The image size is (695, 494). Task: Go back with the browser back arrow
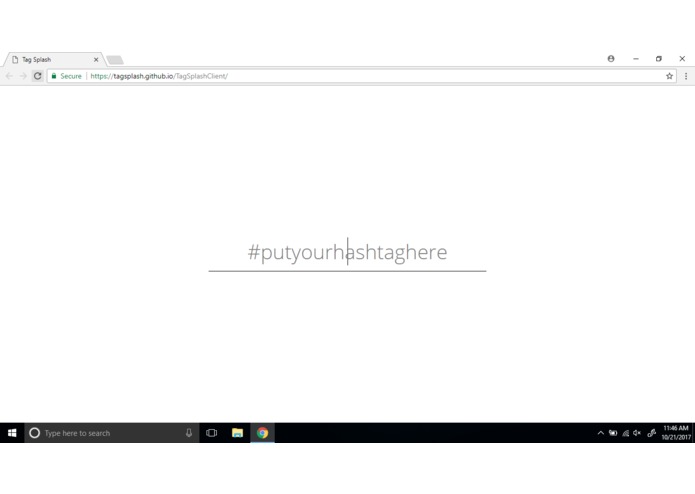coord(9,76)
